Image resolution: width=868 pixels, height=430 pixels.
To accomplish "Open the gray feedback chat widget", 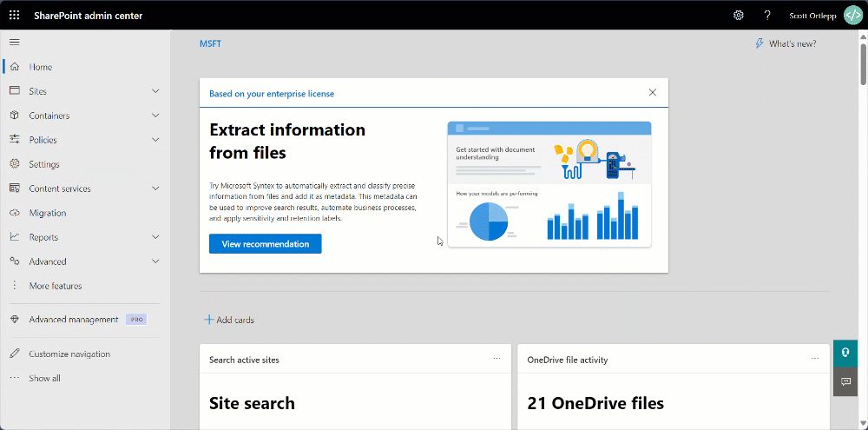I will [845, 382].
